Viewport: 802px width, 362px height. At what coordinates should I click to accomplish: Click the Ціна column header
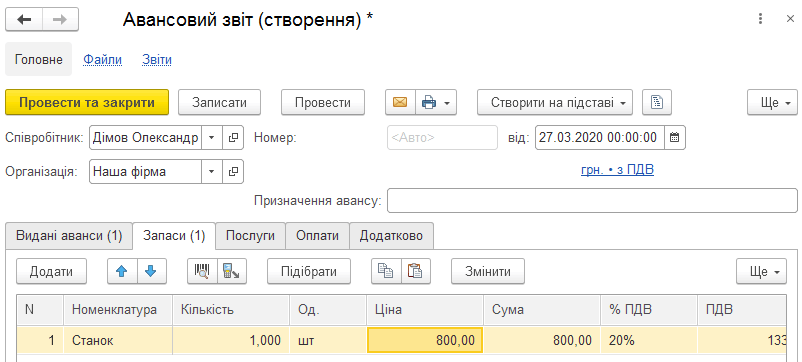click(425, 310)
